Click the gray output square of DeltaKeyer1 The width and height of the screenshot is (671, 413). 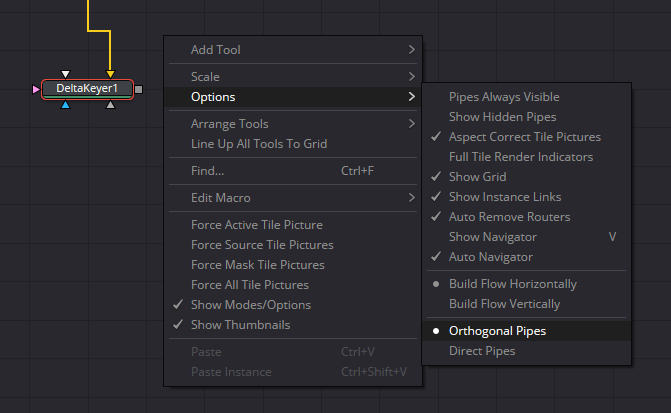click(139, 89)
